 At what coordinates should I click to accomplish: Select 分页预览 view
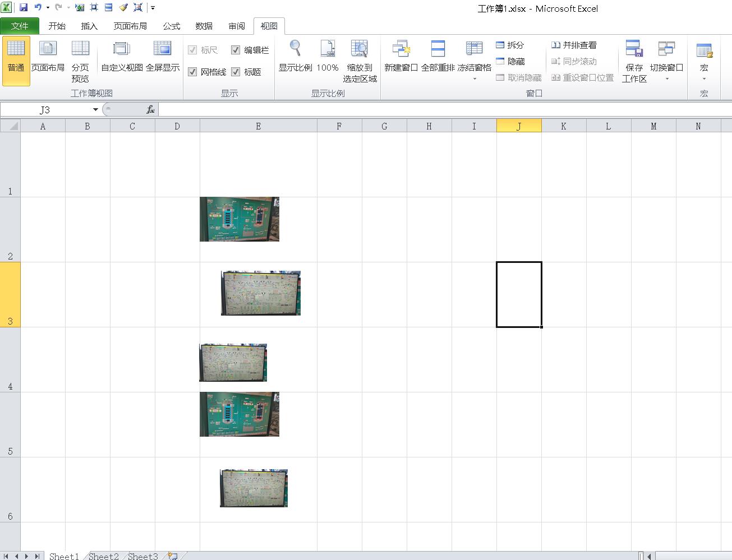coord(80,61)
